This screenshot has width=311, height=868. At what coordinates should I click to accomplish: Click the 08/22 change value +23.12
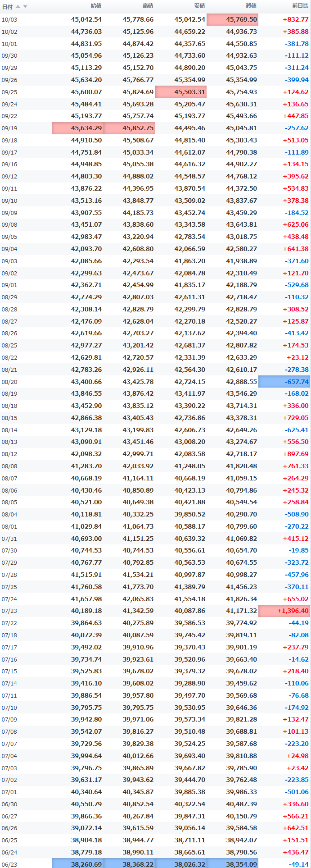297,357
